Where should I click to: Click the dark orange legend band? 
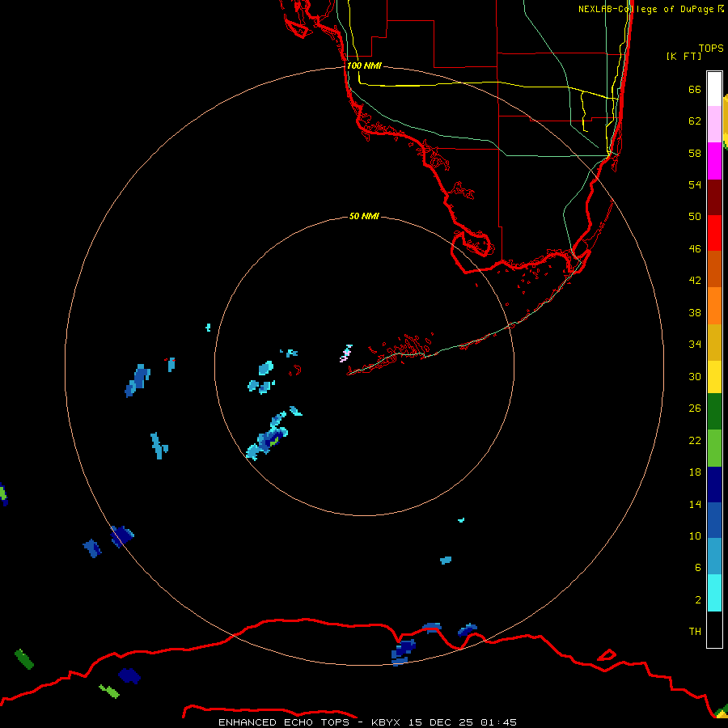[x=714, y=269]
